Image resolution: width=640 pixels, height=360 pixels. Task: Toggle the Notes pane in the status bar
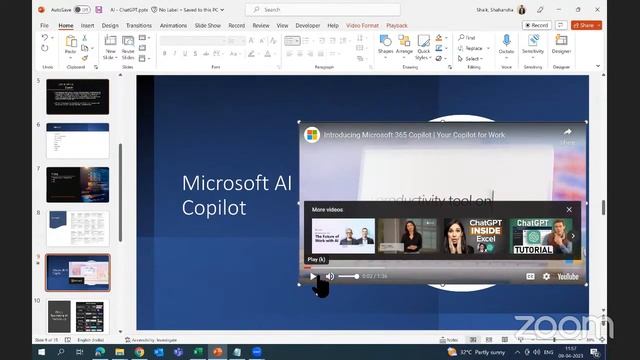click(449, 340)
